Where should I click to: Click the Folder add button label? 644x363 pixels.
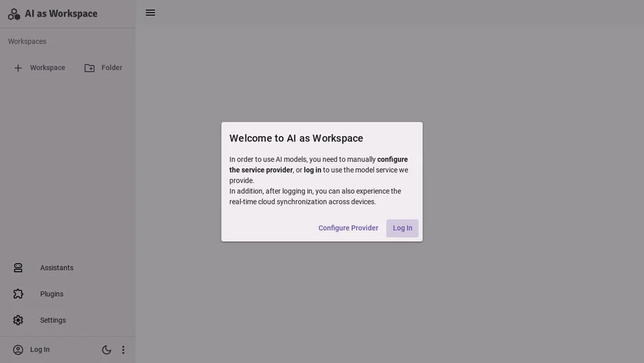(x=111, y=68)
